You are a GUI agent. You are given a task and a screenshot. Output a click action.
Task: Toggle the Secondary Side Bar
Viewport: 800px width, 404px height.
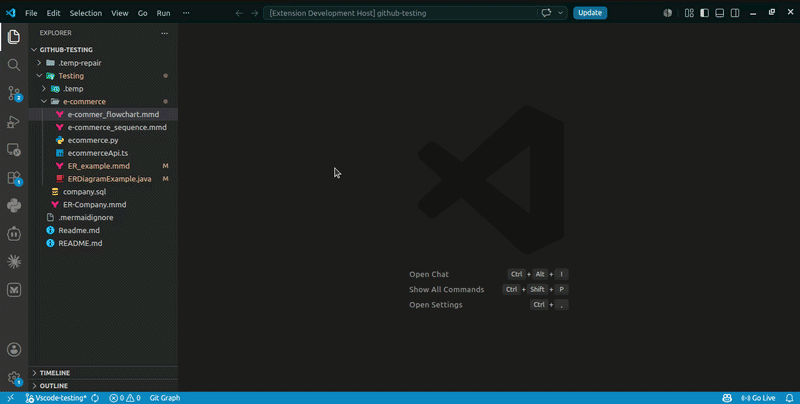tap(735, 13)
